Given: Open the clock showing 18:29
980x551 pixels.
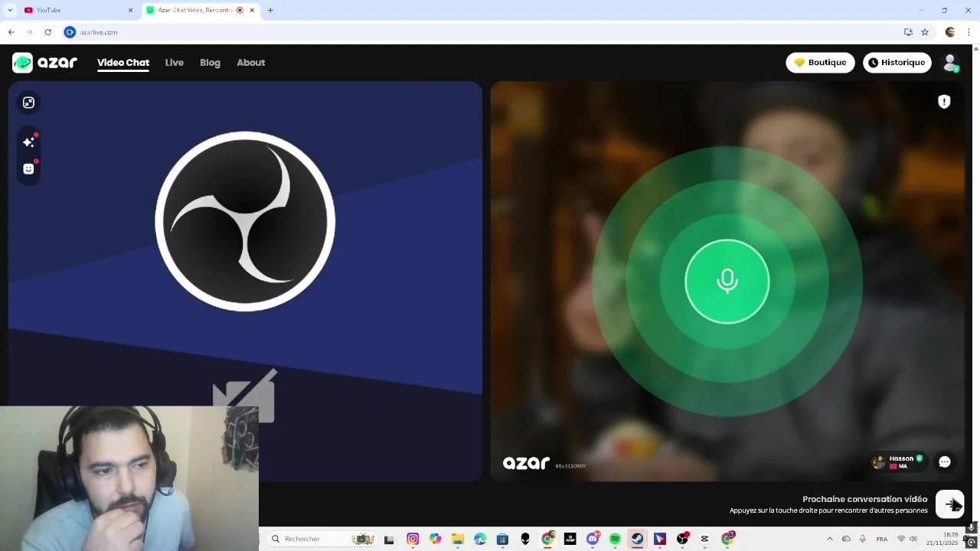Looking at the screenshot, I should (951, 535).
